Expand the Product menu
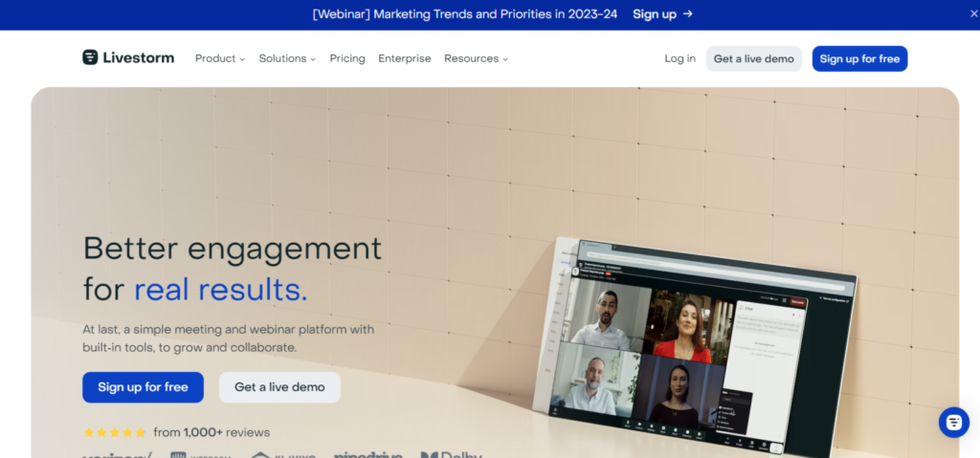The image size is (980, 458). [220, 58]
